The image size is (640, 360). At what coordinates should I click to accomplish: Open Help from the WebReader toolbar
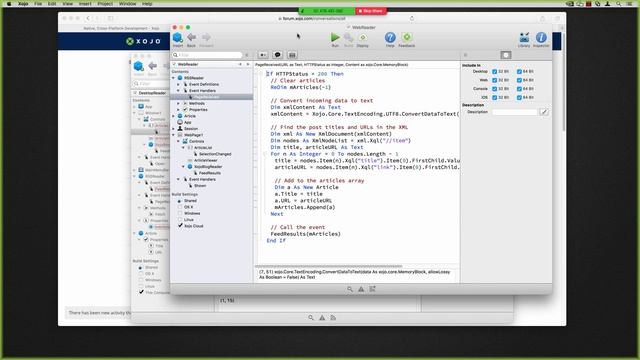pyautogui.click(x=390, y=38)
